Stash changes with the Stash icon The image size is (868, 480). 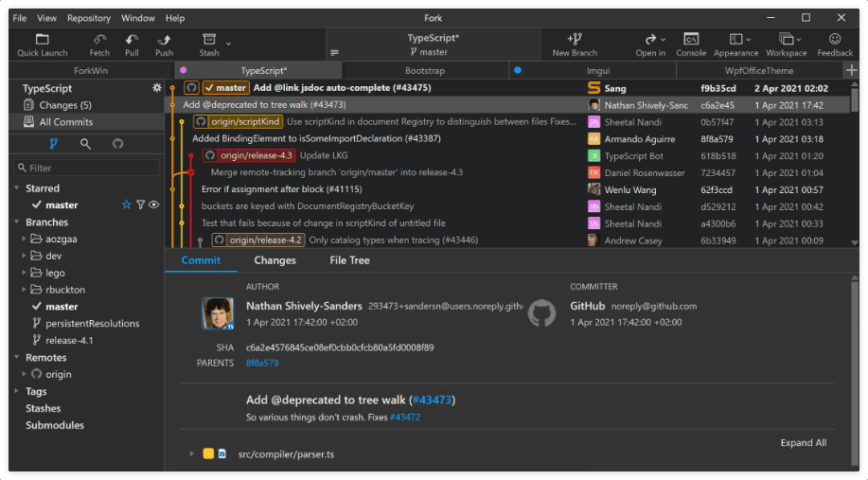tap(209, 44)
